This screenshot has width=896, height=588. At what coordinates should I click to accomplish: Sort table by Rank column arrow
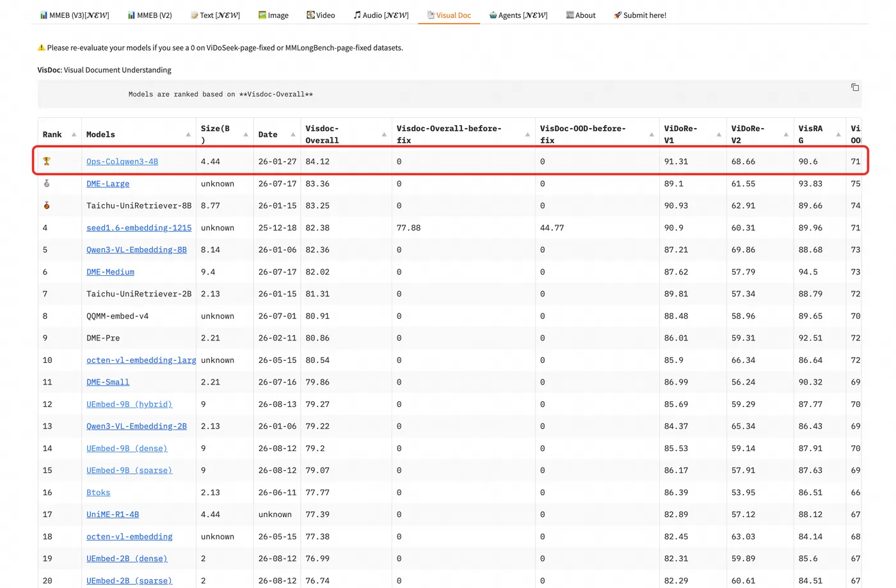[x=74, y=134]
